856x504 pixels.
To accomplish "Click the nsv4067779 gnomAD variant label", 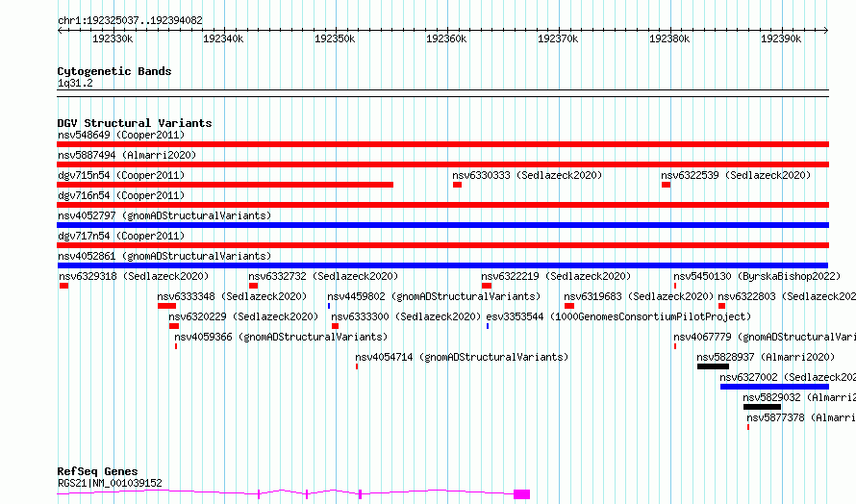I will click(765, 337).
